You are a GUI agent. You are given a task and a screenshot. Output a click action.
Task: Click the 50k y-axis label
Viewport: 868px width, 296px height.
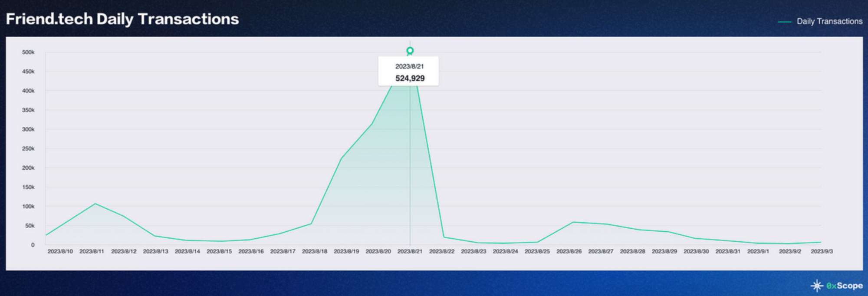[30, 226]
